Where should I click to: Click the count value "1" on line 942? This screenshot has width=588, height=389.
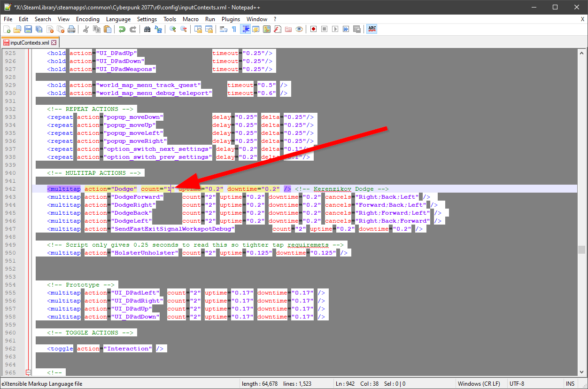coord(168,189)
